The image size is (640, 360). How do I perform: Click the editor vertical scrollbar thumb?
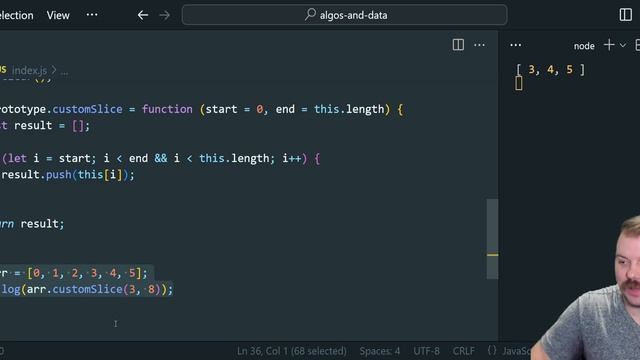[x=492, y=238]
